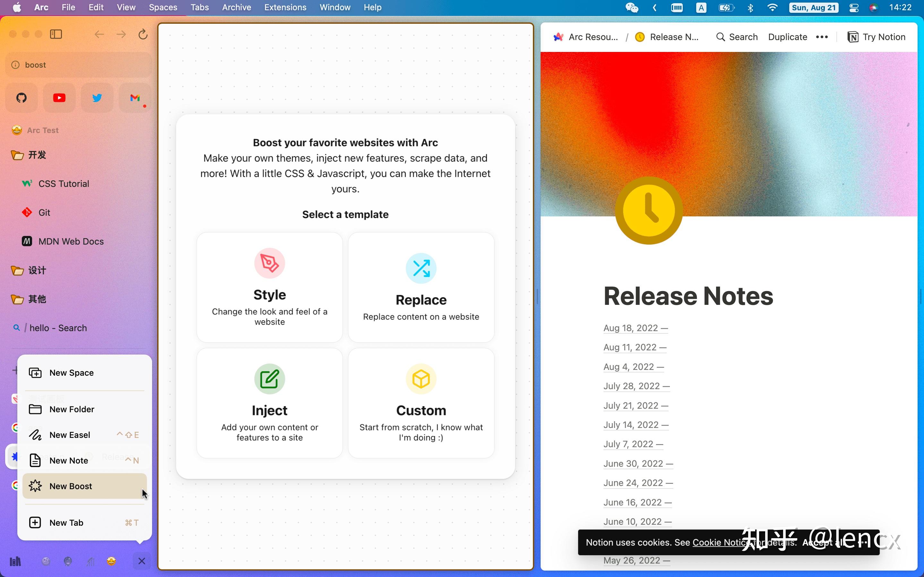
Task: Open the Notion three-dot more options
Action: click(x=822, y=37)
